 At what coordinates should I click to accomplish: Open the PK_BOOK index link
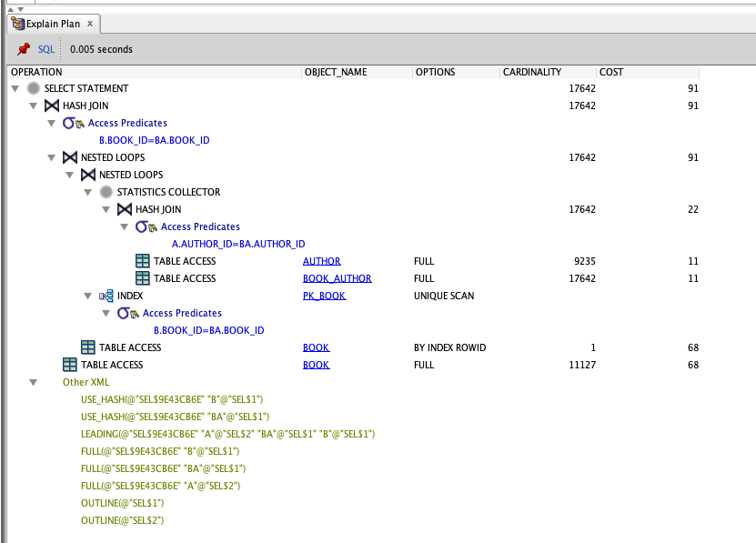[324, 297]
